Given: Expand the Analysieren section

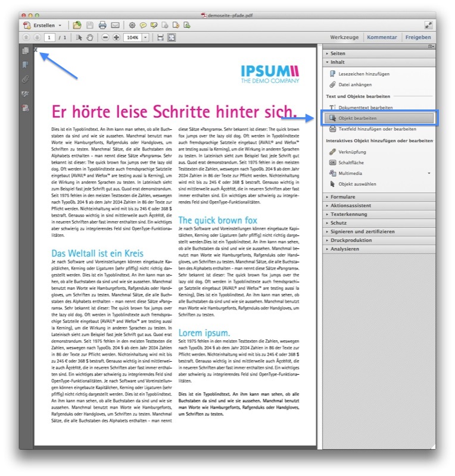Looking at the screenshot, I should [379, 249].
